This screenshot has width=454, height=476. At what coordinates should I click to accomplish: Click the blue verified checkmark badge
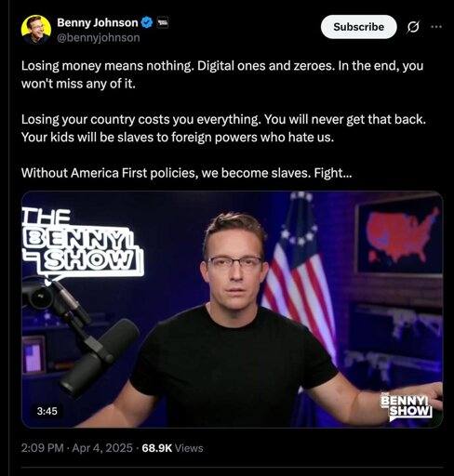click(147, 22)
